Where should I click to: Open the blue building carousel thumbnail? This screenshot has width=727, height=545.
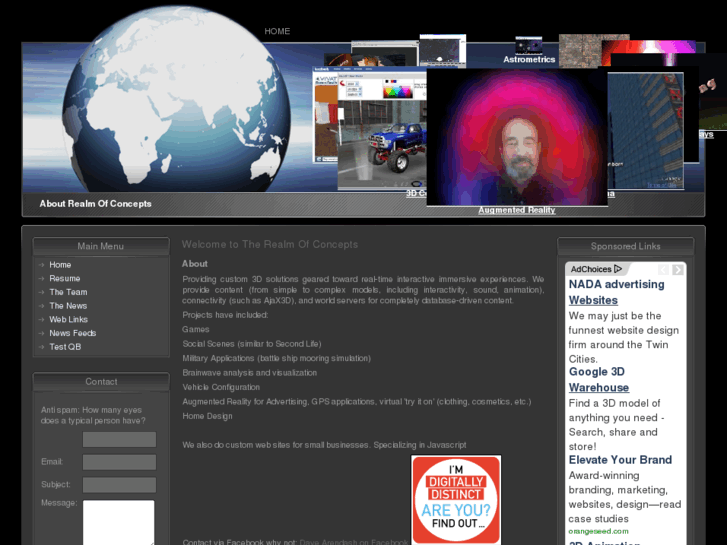point(645,130)
